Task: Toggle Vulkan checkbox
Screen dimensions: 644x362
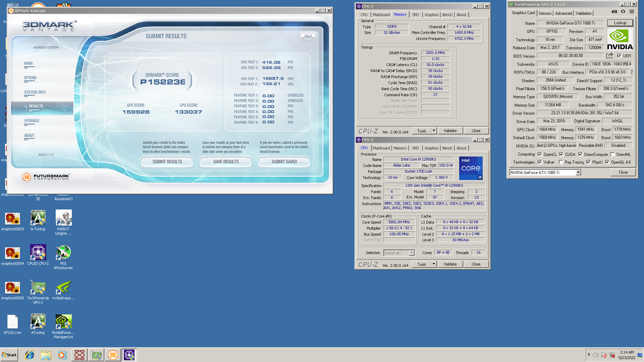Action: [x=540, y=162]
